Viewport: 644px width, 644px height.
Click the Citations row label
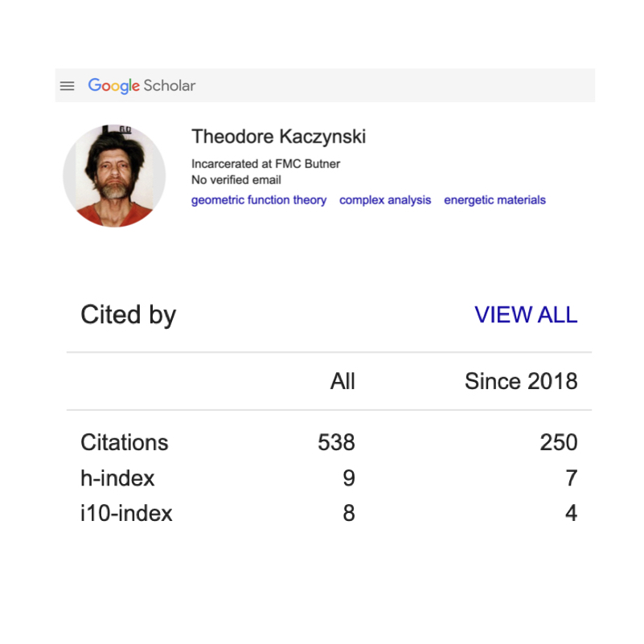tap(125, 442)
